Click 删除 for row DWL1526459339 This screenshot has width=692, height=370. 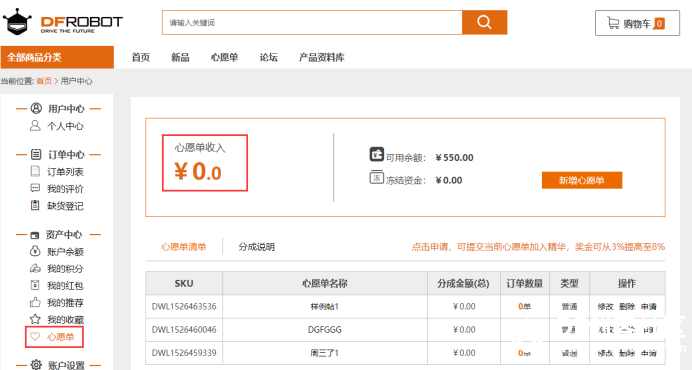[x=627, y=353]
